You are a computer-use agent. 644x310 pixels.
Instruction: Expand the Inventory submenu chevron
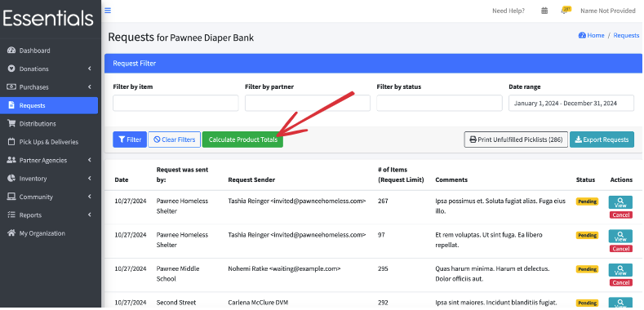point(90,178)
